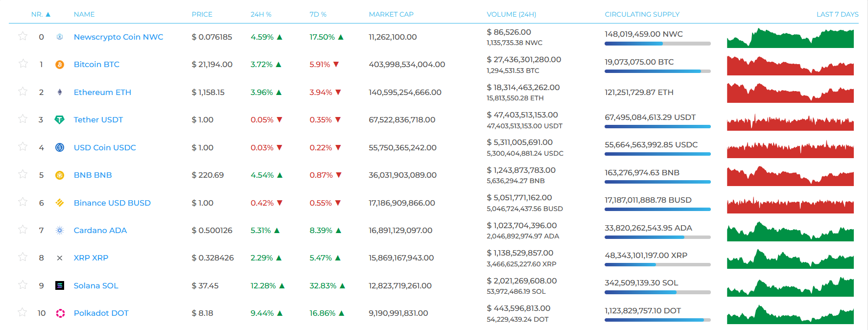This screenshot has width=868, height=330.
Task: Sort table by PRICE column header
Action: click(202, 14)
